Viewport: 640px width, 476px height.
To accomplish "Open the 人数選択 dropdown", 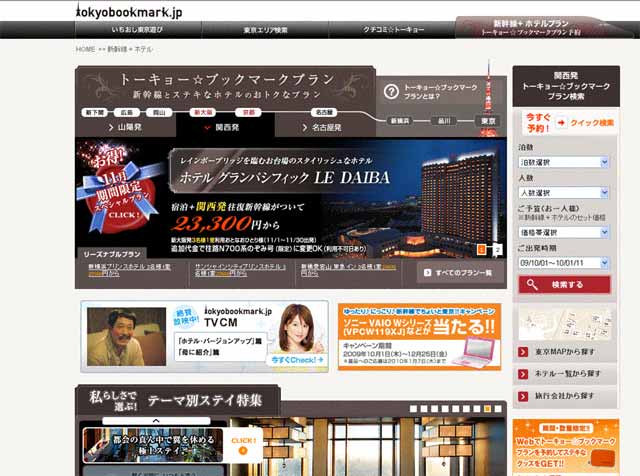I will click(563, 192).
